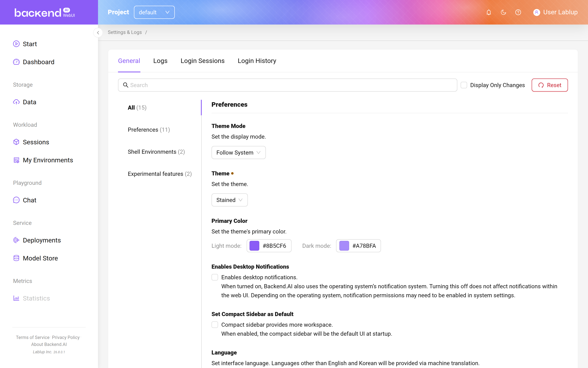Click the search magnifier icon

(x=126, y=85)
